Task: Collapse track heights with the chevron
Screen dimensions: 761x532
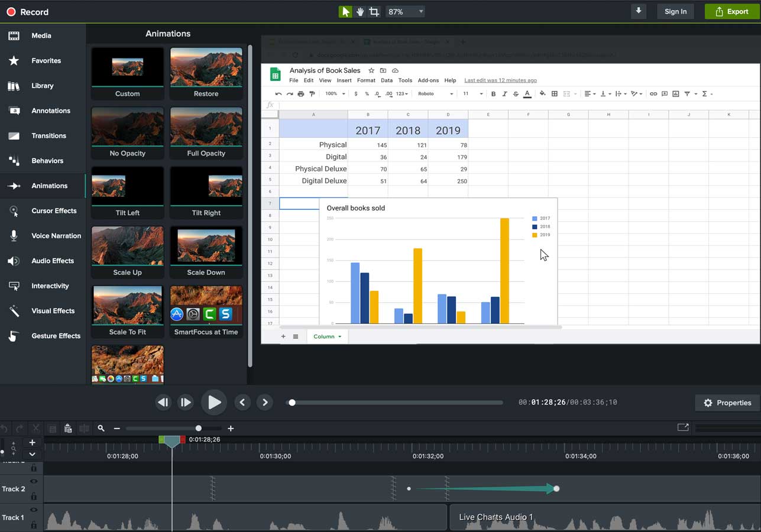Action: (33, 454)
